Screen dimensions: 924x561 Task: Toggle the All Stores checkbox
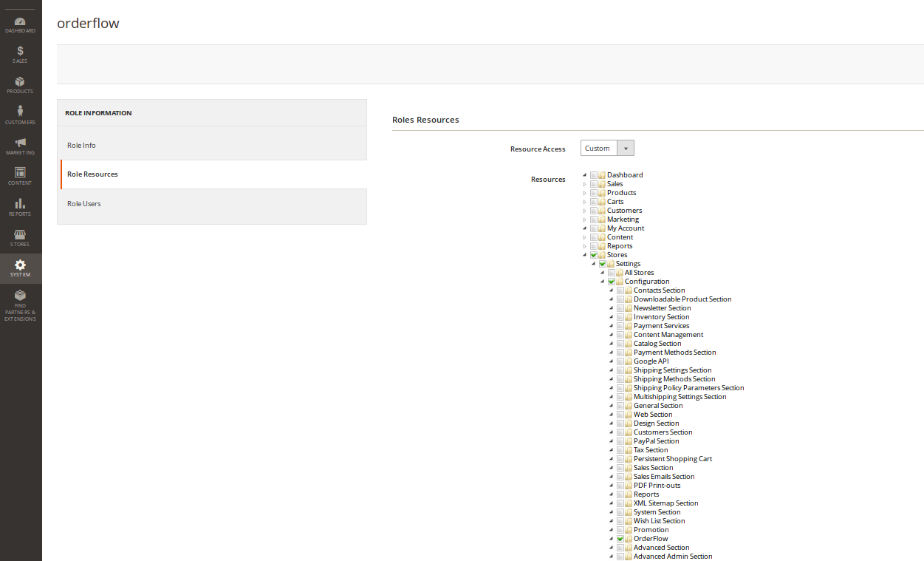tap(612, 273)
